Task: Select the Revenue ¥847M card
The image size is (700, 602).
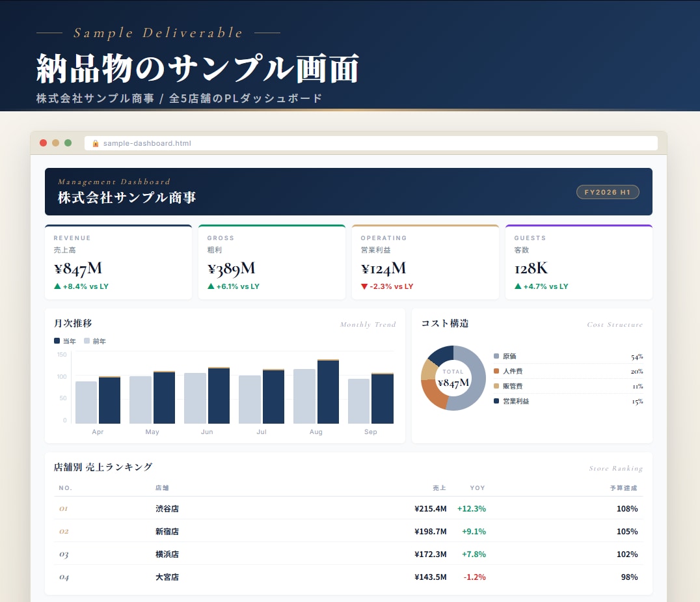Action: pos(118,262)
